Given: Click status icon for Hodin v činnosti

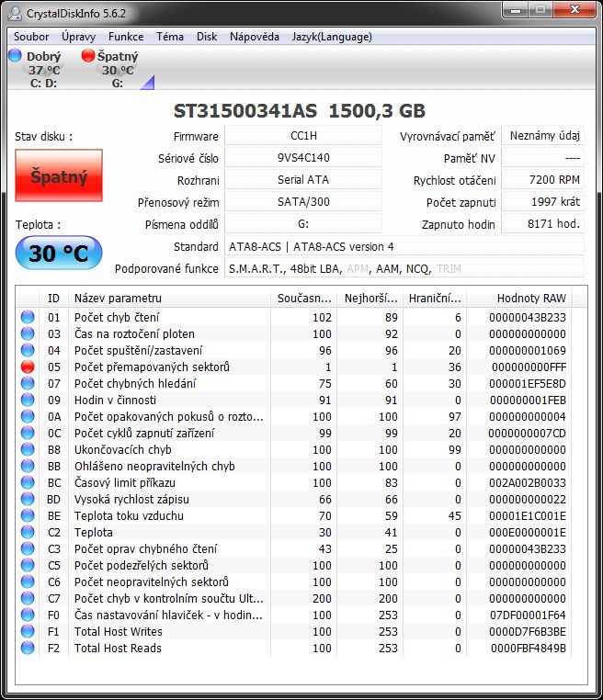Looking at the screenshot, I should tap(28, 400).
